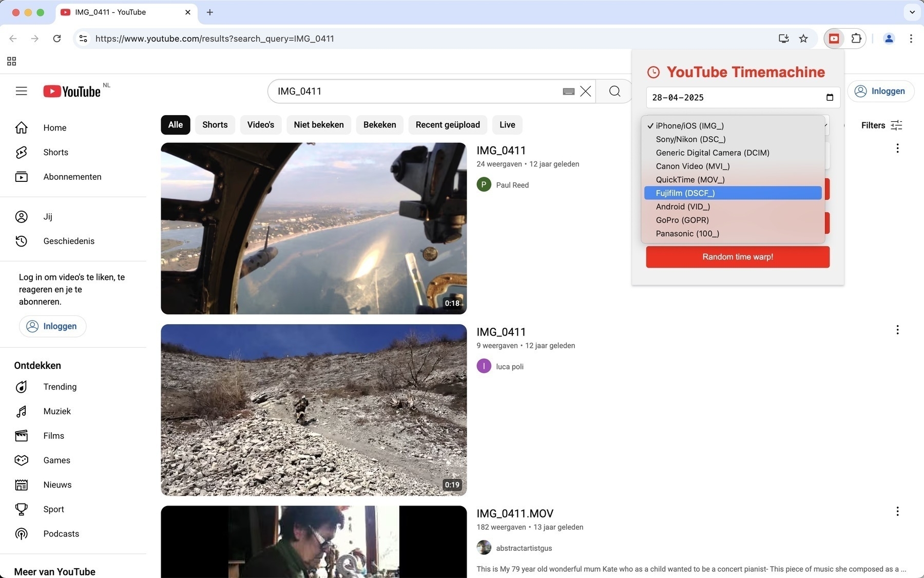Open more options for first IMG_0411 video
Image resolution: width=924 pixels, height=578 pixels.
pos(897,148)
